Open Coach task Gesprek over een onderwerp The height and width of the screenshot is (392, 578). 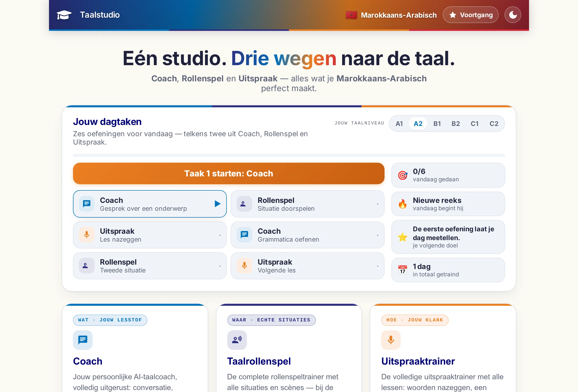(x=150, y=204)
